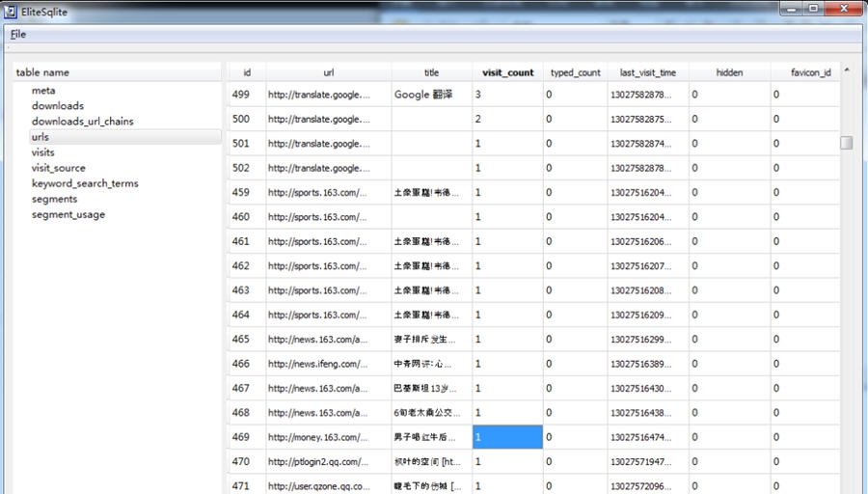Viewport: 868px width, 494px height.
Task: Click the url column header
Action: (x=329, y=72)
